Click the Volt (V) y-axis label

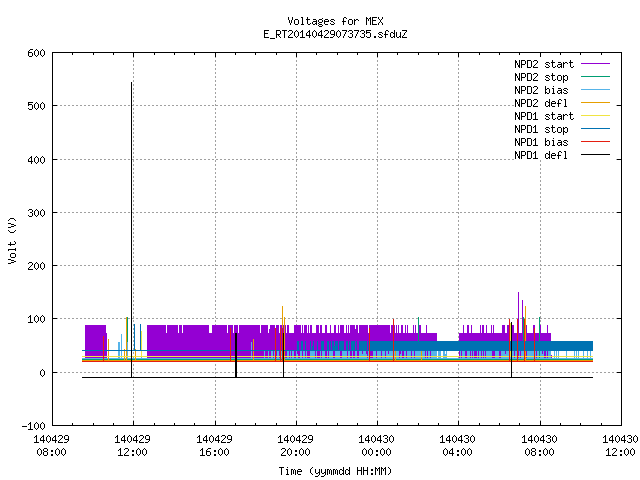12,241
